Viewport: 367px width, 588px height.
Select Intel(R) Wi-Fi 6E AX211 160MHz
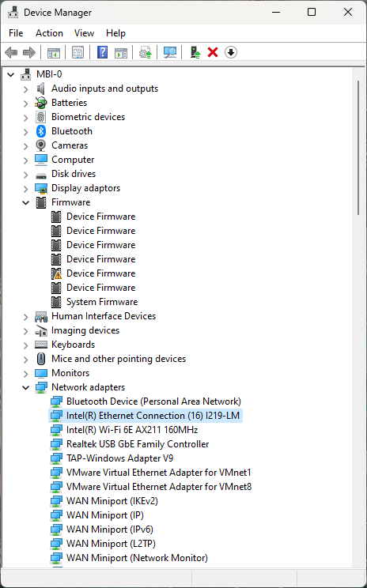click(x=132, y=430)
